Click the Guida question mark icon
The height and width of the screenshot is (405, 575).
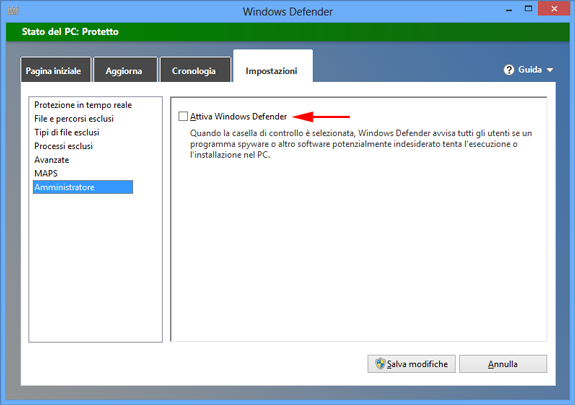pos(509,70)
